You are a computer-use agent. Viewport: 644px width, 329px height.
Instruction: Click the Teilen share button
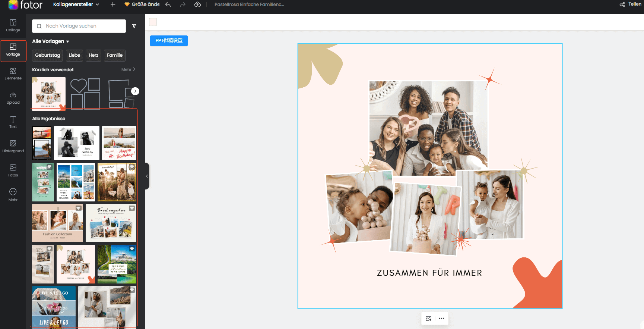630,4
